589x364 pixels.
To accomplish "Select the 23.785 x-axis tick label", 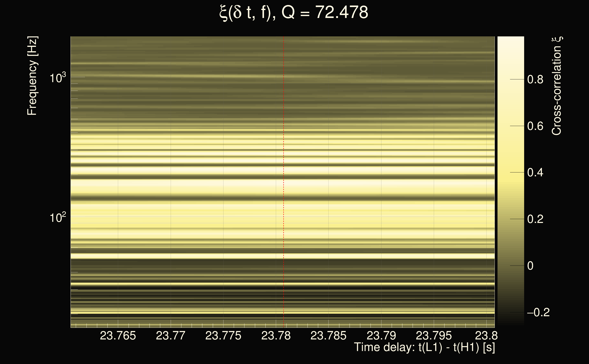I will 328,336.
